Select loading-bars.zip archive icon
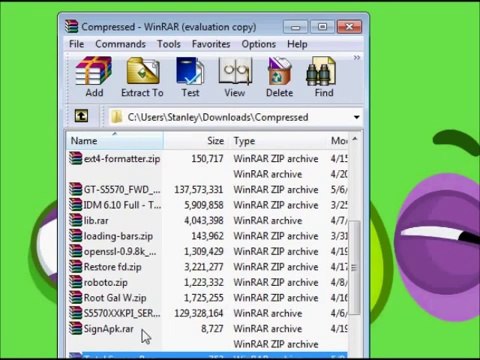The image size is (480, 360). (76, 236)
